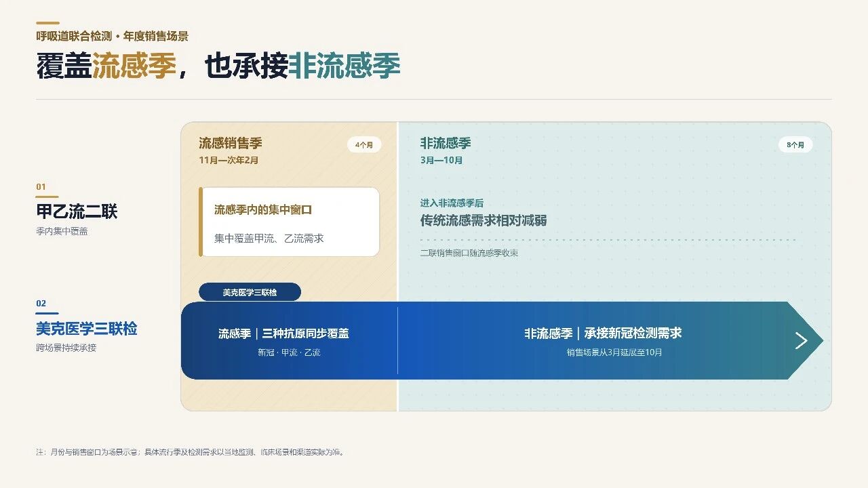Image resolution: width=868 pixels, height=488 pixels.
Task: Click the white chevron arrow on the blue banner
Action: point(801,340)
